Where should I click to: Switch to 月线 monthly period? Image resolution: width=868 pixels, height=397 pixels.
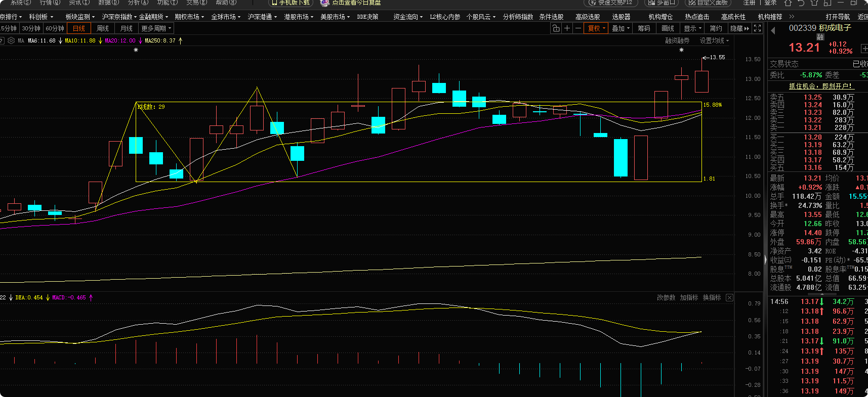pos(127,28)
